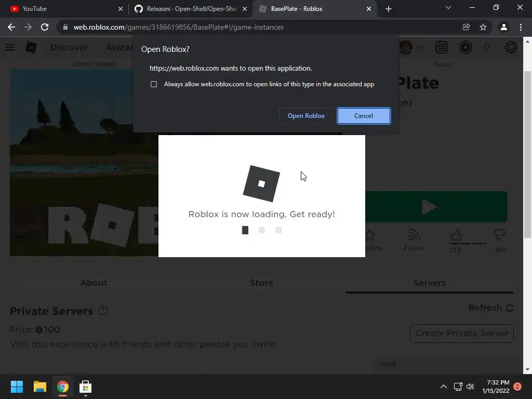Open Roblox avatar profile picture
The image size is (532, 399).
tap(406, 47)
